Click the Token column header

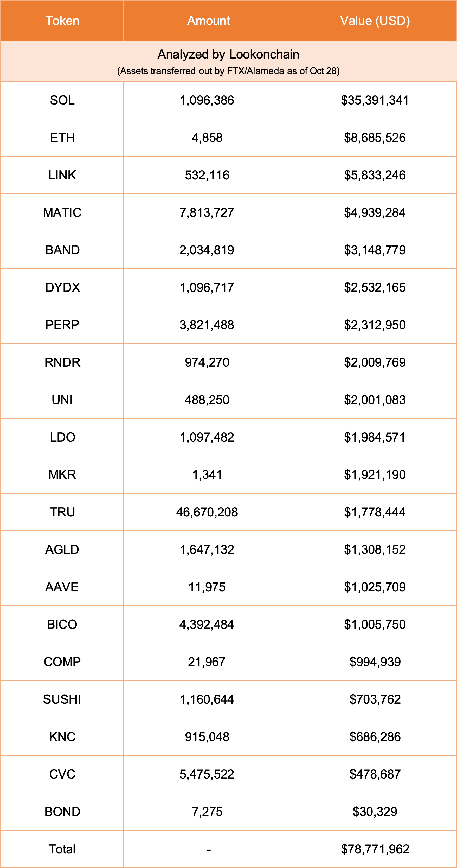click(62, 21)
